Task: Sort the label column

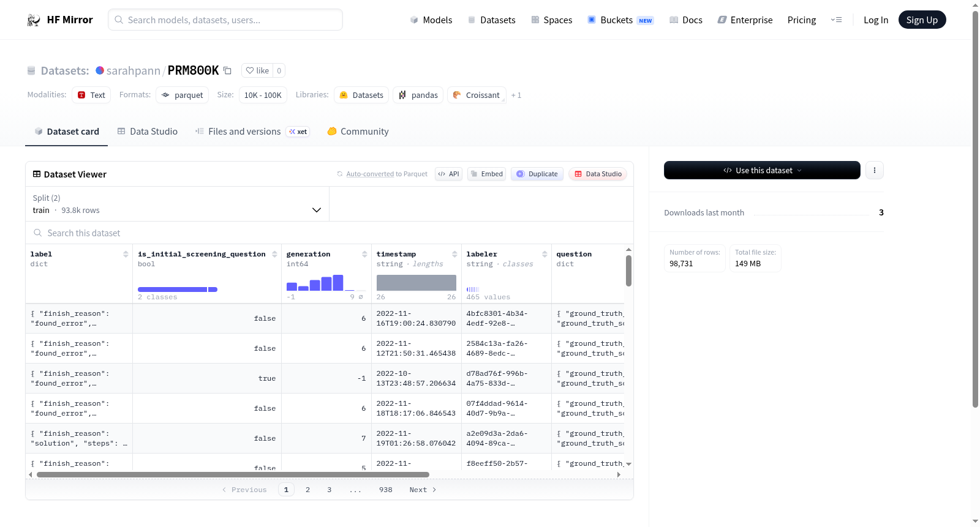Action: [126, 254]
